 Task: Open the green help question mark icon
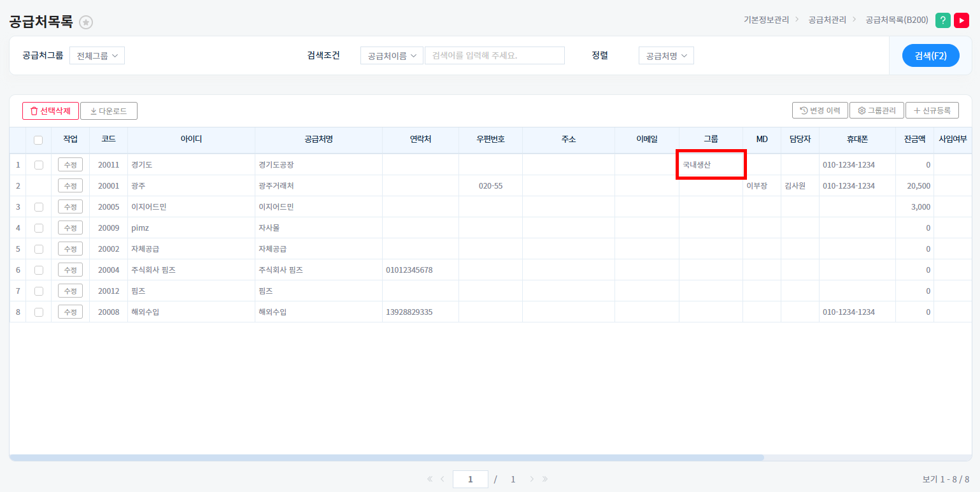pyautogui.click(x=943, y=20)
